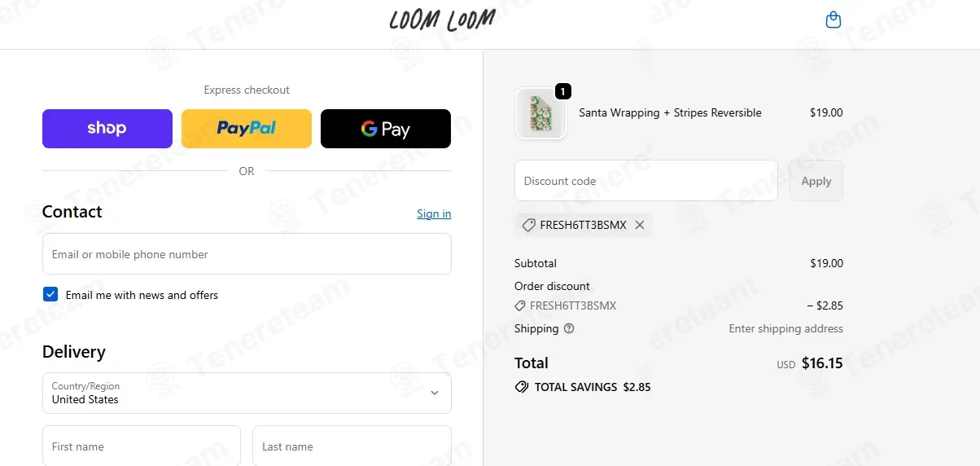Image resolution: width=980 pixels, height=466 pixels.
Task: Pay with Shop Pay express checkout
Action: click(x=107, y=129)
